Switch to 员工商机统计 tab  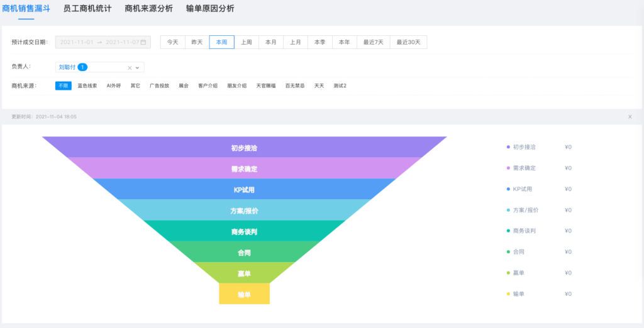tap(87, 9)
